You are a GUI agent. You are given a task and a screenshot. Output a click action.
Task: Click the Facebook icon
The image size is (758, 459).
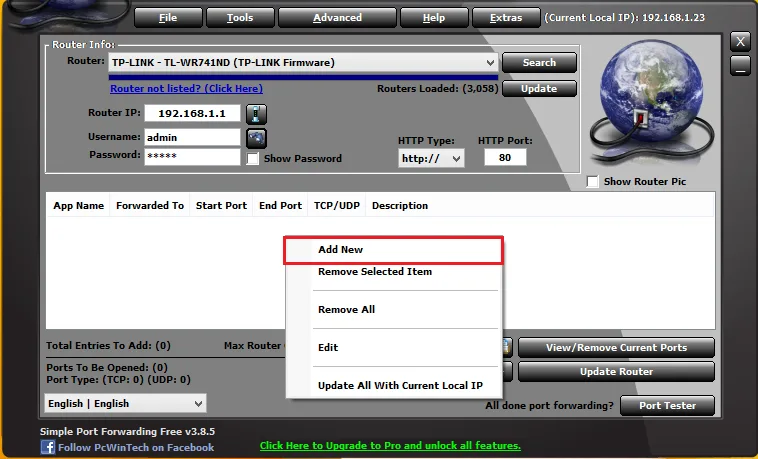pyautogui.click(x=47, y=447)
